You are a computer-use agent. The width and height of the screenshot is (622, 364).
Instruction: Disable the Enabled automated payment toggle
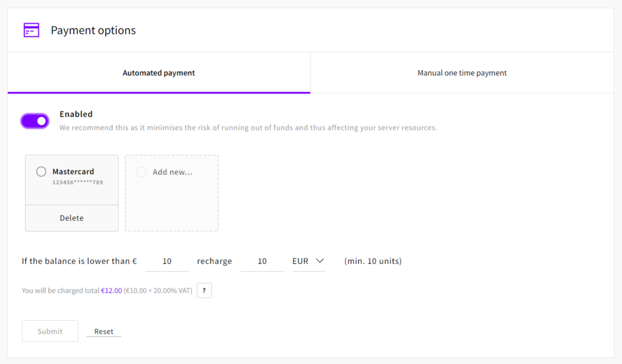point(35,121)
